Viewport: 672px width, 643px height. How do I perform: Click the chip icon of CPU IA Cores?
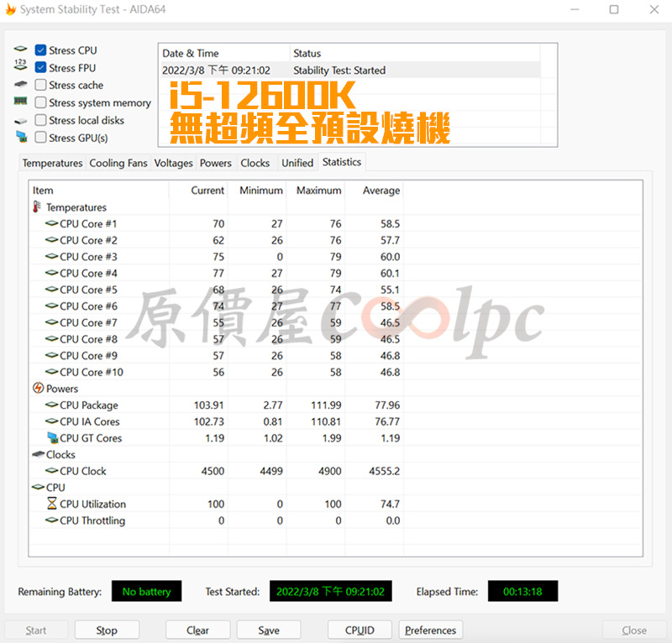pyautogui.click(x=52, y=421)
